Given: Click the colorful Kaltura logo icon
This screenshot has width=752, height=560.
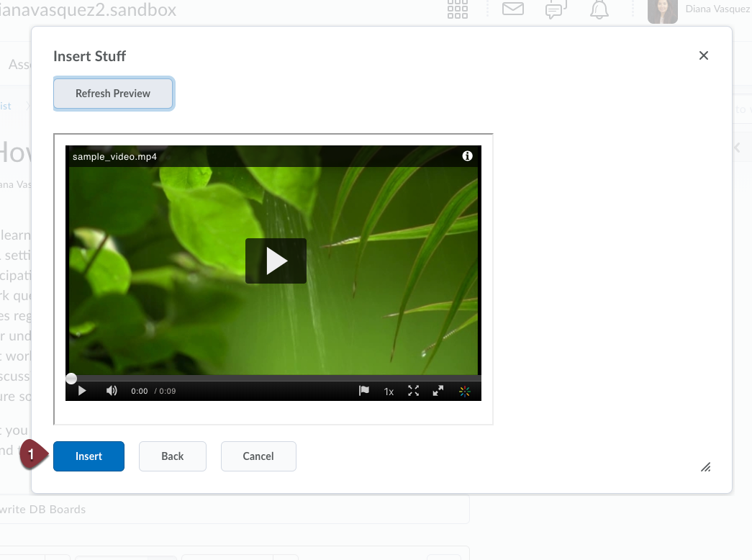Looking at the screenshot, I should (x=464, y=391).
